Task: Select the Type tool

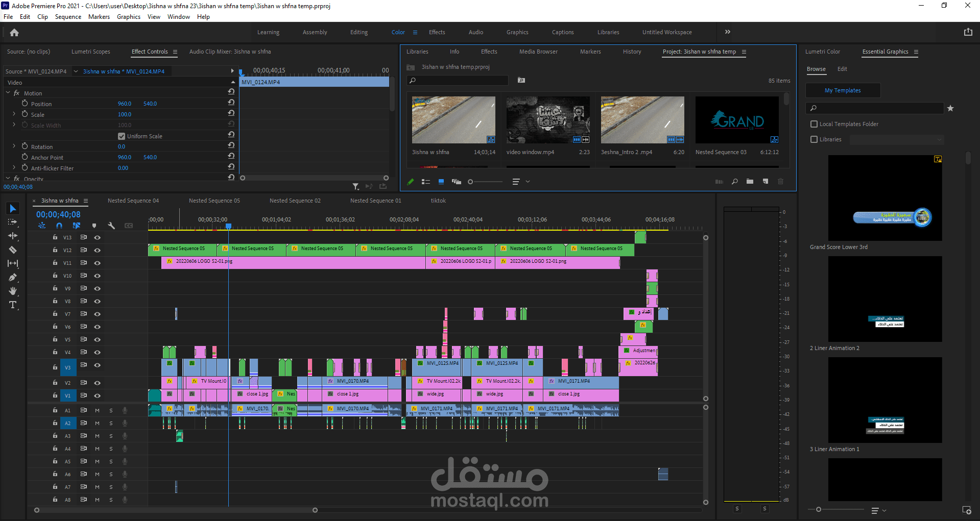Action: [x=13, y=305]
